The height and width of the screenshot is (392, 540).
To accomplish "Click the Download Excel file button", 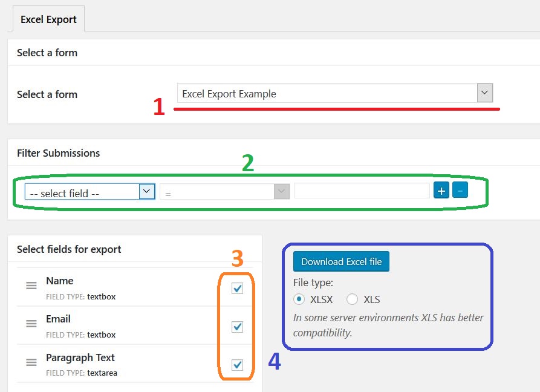I will tap(342, 262).
